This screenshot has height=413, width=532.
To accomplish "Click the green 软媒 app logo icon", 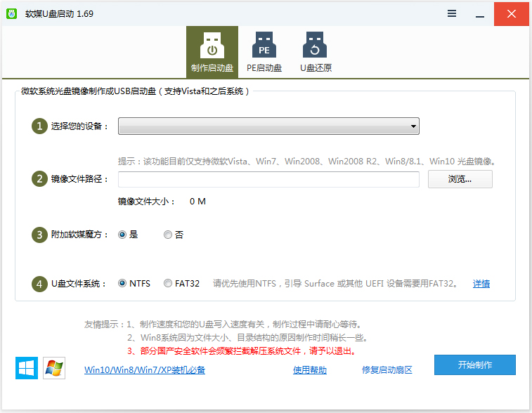I will [11, 13].
